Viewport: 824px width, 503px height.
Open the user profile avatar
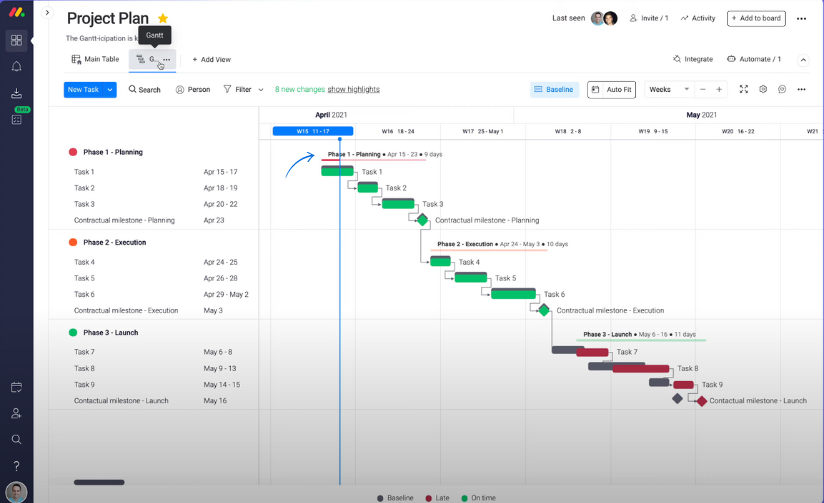(x=16, y=492)
